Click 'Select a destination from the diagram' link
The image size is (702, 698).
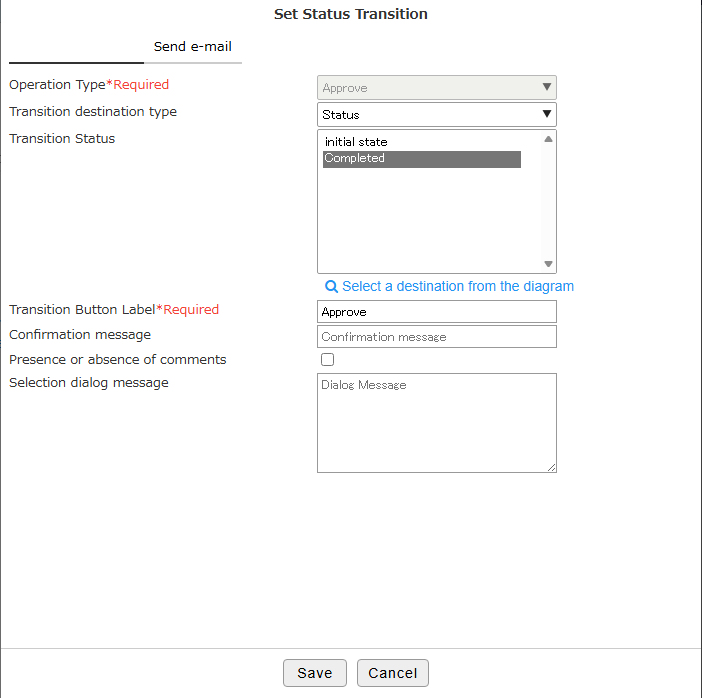pos(458,286)
